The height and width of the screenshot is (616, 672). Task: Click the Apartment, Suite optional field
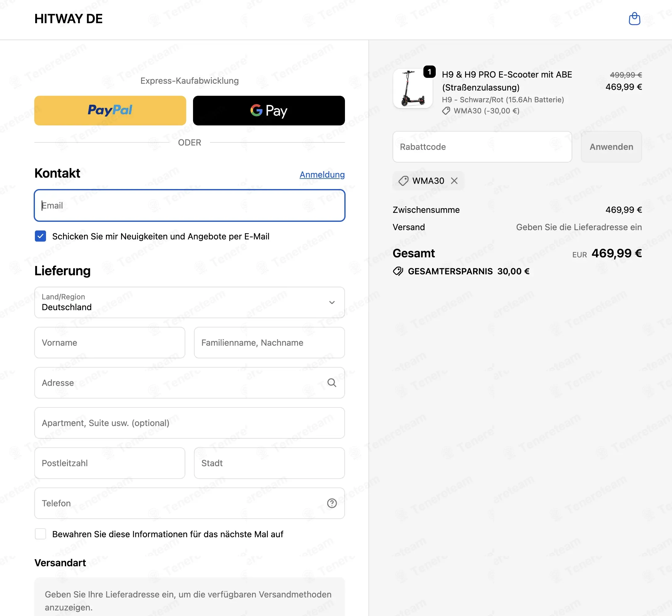coord(189,423)
